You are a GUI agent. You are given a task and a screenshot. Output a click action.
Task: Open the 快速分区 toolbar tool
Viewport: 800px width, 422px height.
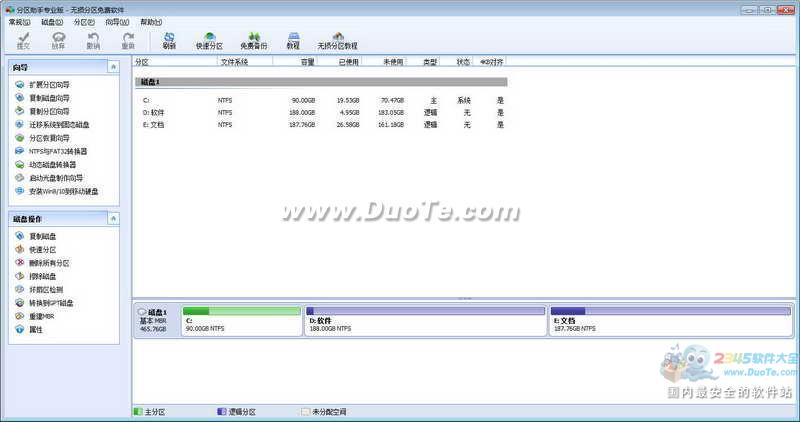(x=210, y=40)
